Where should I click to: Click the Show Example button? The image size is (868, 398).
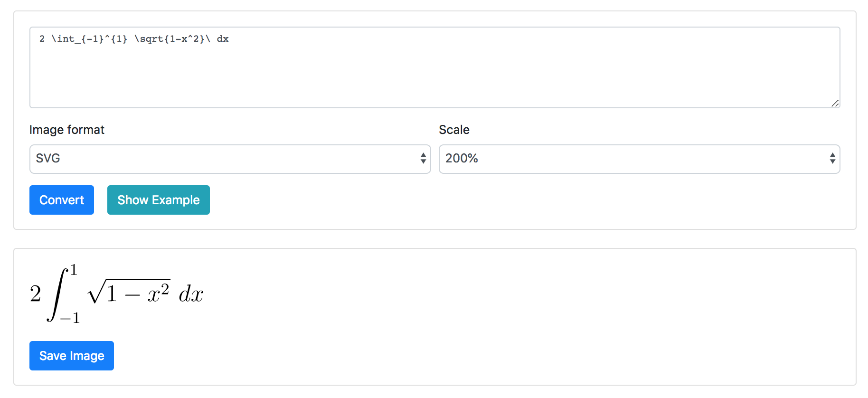[x=158, y=200]
